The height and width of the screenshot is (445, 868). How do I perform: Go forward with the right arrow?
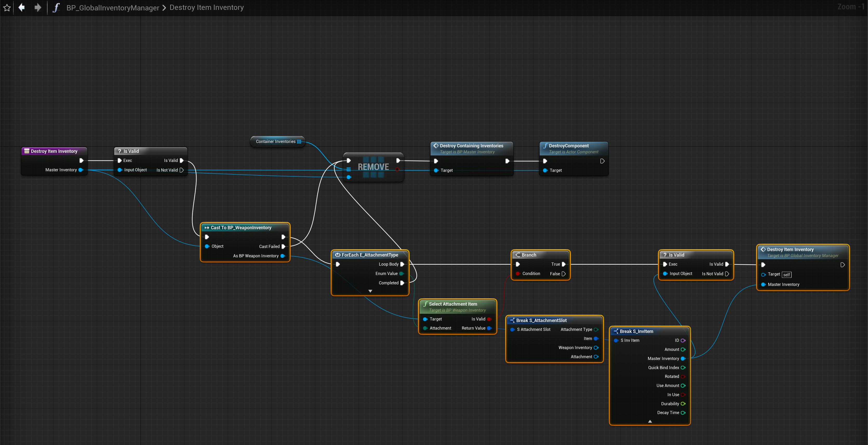(38, 8)
